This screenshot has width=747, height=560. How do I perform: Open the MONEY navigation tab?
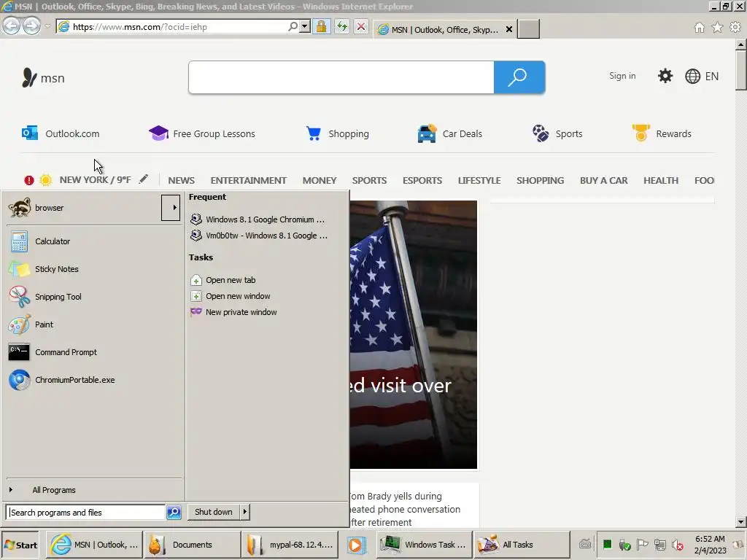click(320, 181)
